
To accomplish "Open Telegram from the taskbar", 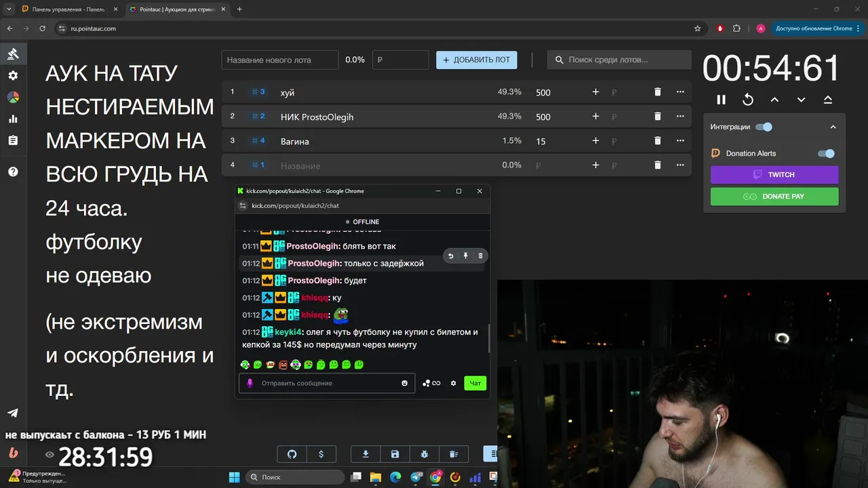I will [416, 476].
